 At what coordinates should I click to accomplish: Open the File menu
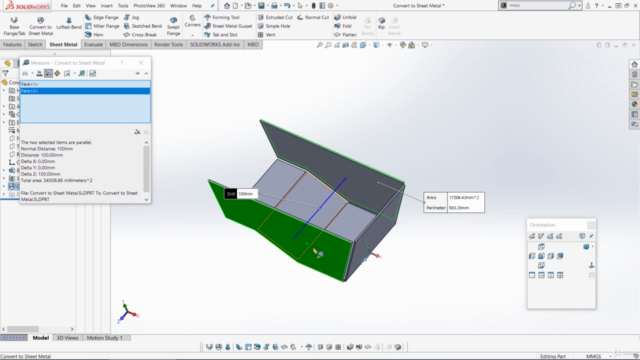pyautogui.click(x=64, y=6)
